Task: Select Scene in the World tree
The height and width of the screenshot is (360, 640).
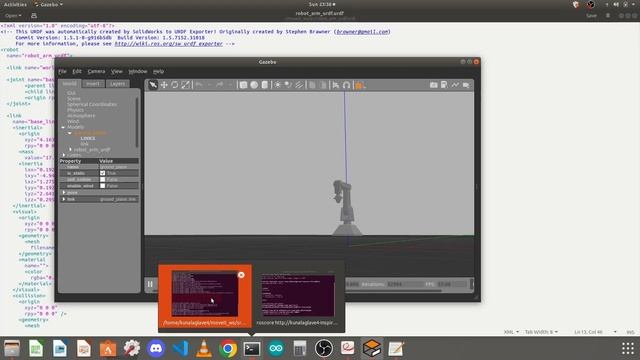Action: point(74,99)
